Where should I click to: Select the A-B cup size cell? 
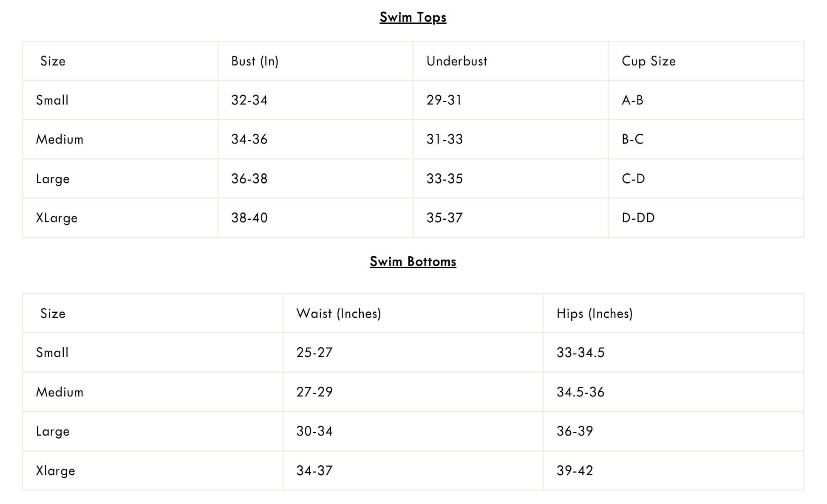(x=632, y=100)
